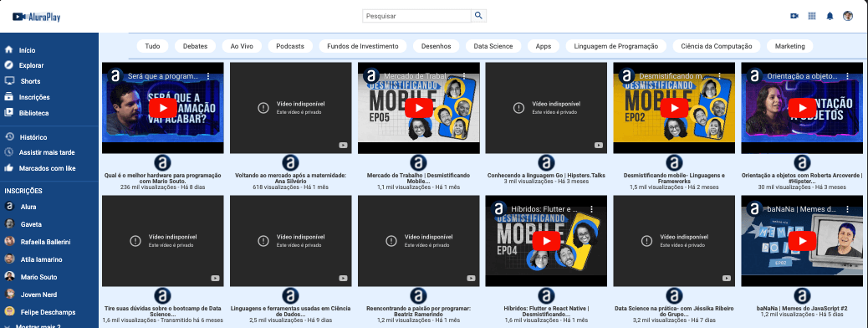Click Jovem Nerd channel avatar

(9, 295)
